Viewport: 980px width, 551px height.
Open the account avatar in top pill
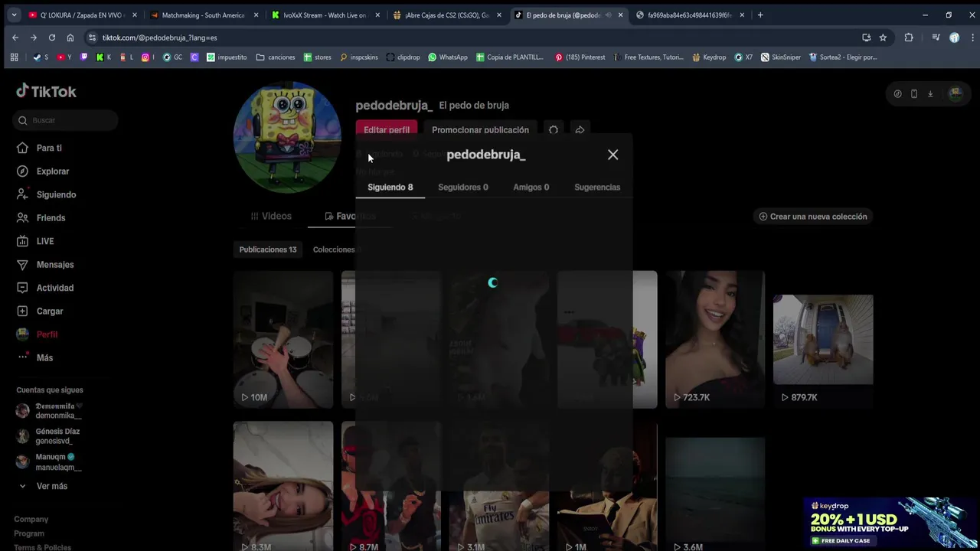click(955, 94)
